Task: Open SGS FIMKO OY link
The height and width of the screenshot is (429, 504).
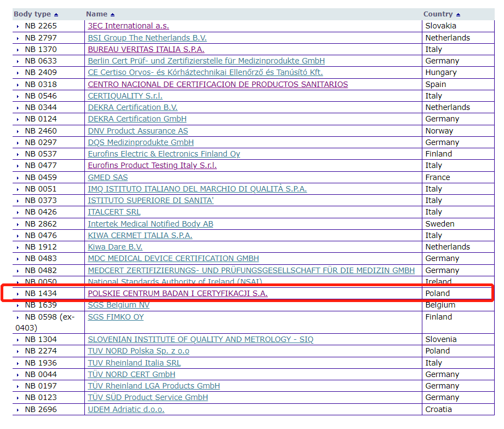Action: point(116,317)
